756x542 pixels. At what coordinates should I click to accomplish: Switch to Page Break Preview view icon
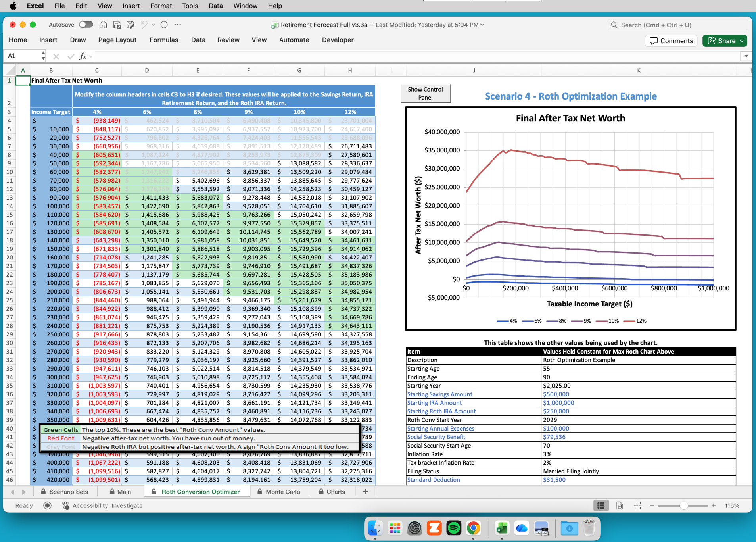637,505
